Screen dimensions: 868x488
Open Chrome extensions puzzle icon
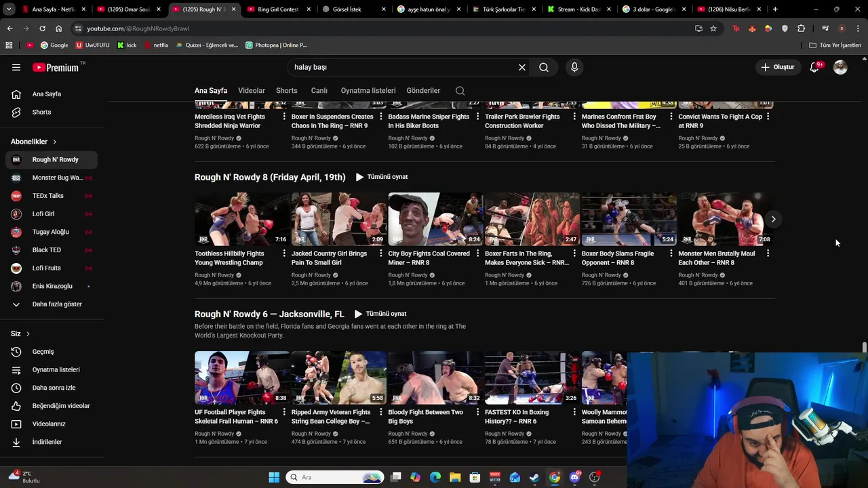[x=802, y=28]
